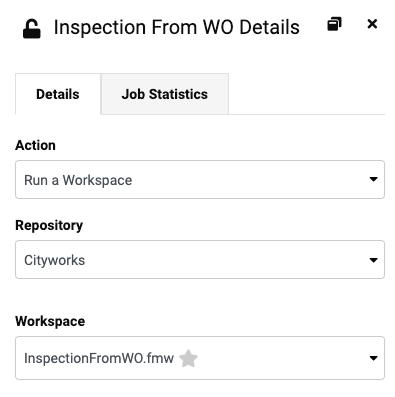Click the InspectionFromWO.fmw workspace text
Screen dimensions: 395x397
(99, 358)
